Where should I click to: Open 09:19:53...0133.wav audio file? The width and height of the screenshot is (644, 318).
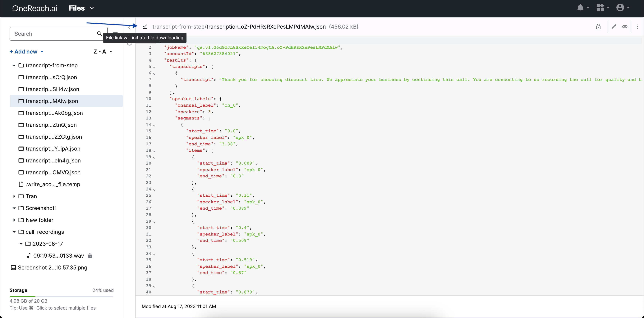pos(66,255)
